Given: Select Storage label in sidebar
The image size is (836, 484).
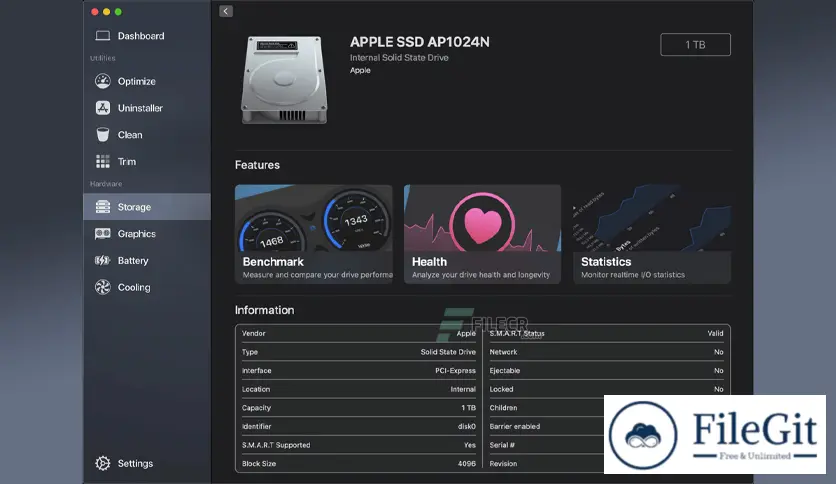Looking at the screenshot, I should (134, 207).
